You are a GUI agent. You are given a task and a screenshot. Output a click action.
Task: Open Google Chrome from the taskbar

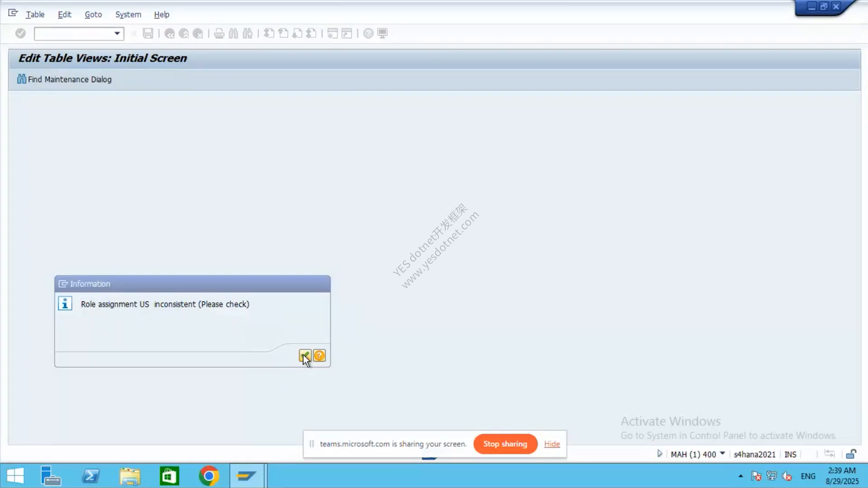coord(209,476)
